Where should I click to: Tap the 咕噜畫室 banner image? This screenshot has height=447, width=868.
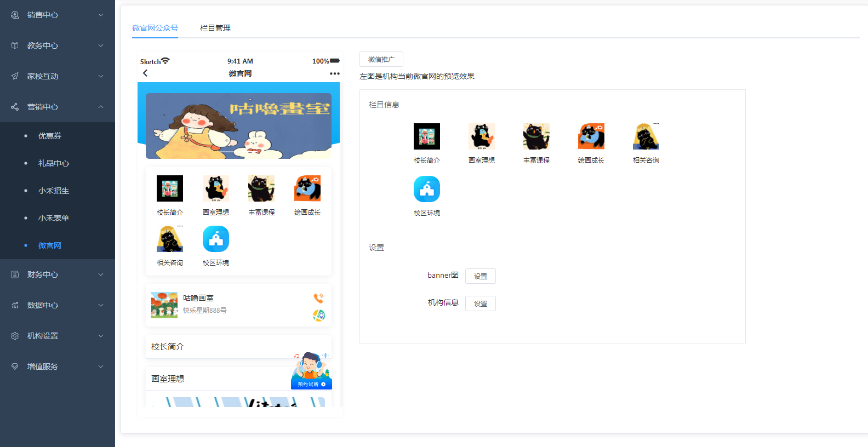point(238,126)
